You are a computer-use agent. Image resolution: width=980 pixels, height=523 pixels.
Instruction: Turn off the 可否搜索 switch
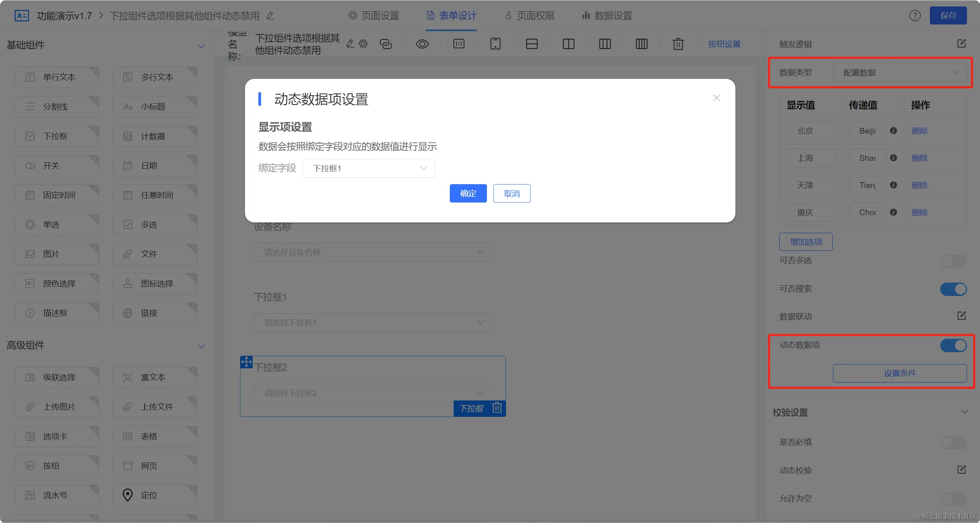tap(953, 289)
